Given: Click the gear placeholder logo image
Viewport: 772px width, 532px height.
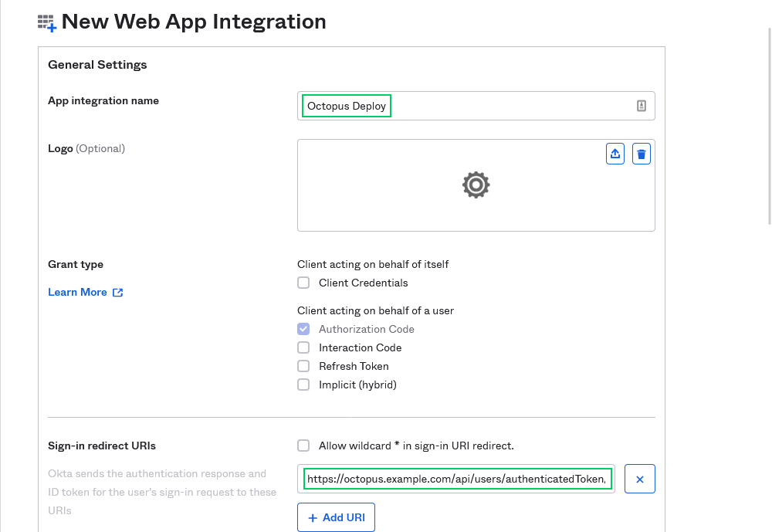Looking at the screenshot, I should point(476,185).
